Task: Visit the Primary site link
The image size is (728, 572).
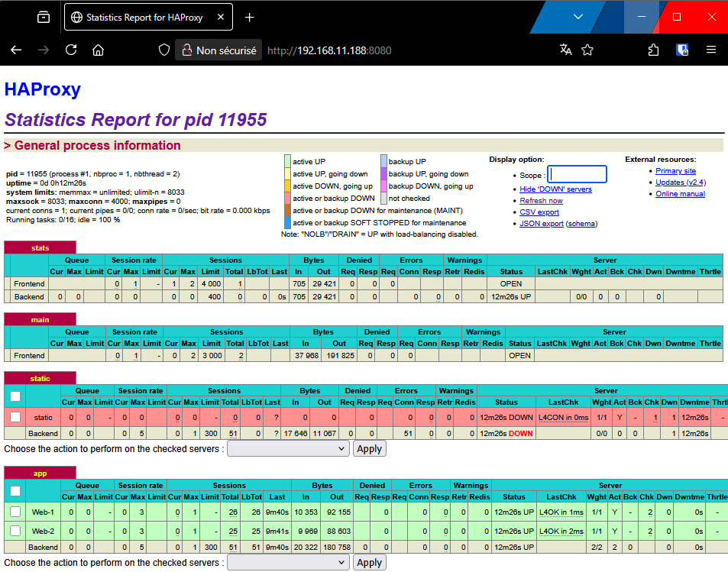Action: pos(675,171)
